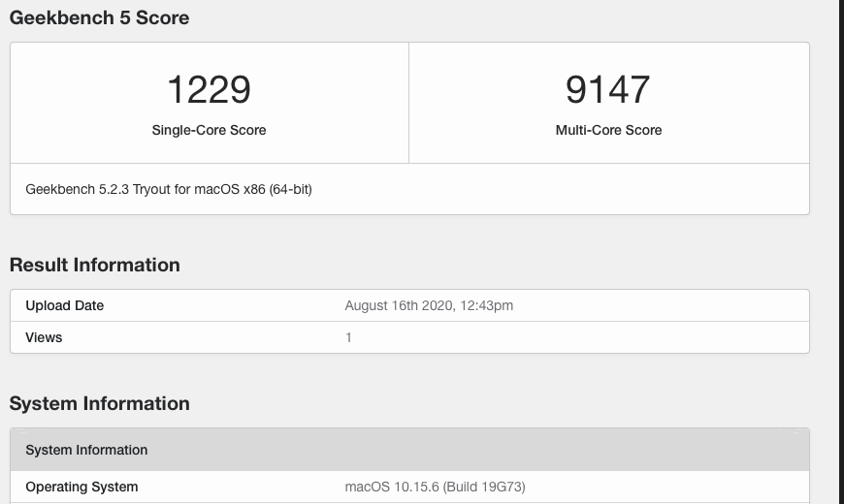Click the Views row label
844x504 pixels.
click(x=44, y=337)
